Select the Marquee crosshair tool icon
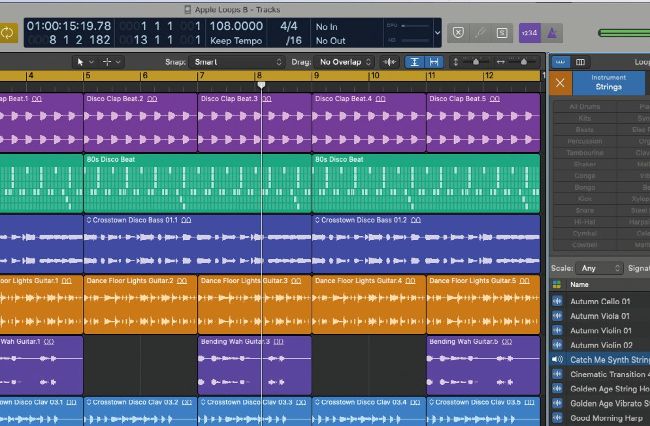 click(x=107, y=62)
